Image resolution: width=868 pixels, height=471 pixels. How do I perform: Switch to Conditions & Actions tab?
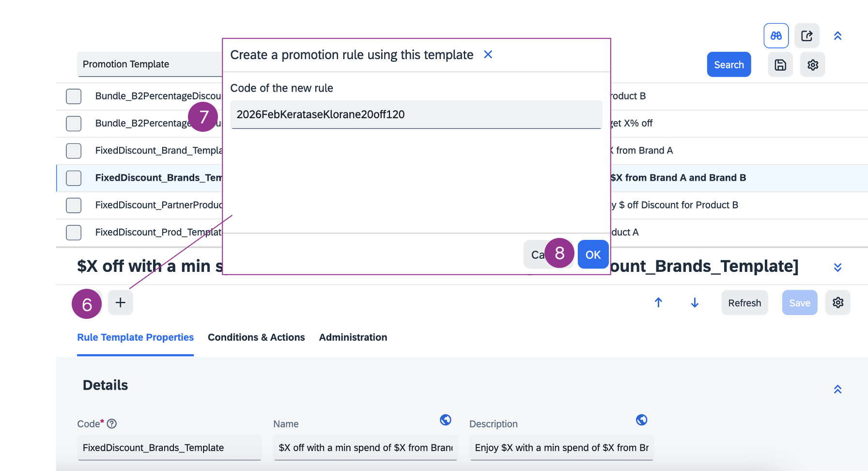pos(256,337)
